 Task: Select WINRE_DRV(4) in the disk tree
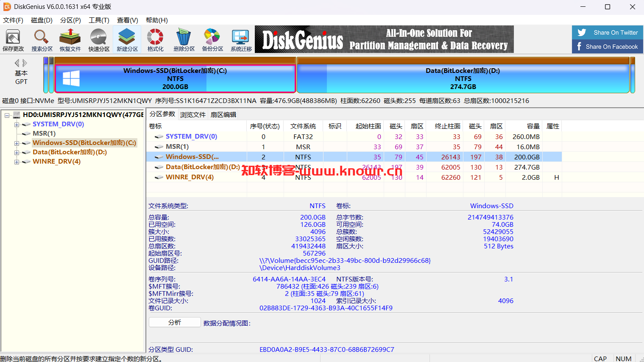coord(56,162)
